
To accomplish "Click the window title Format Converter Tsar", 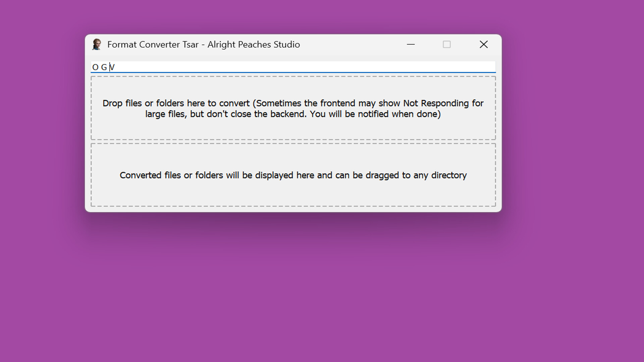I will click(x=153, y=44).
